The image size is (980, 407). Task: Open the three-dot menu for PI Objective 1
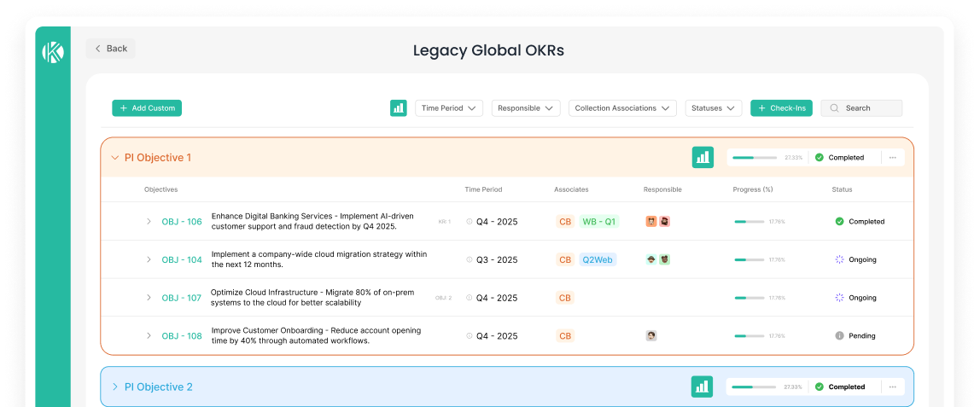[x=893, y=158]
